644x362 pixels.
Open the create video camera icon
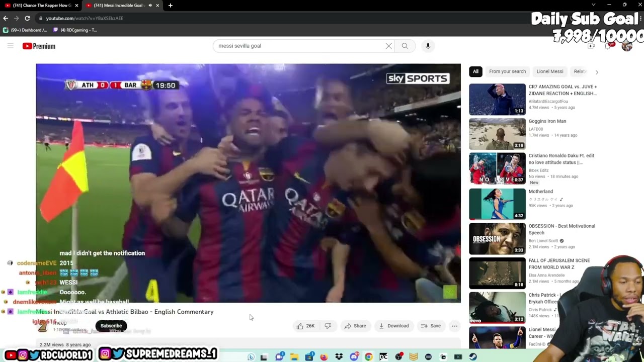coord(591,46)
